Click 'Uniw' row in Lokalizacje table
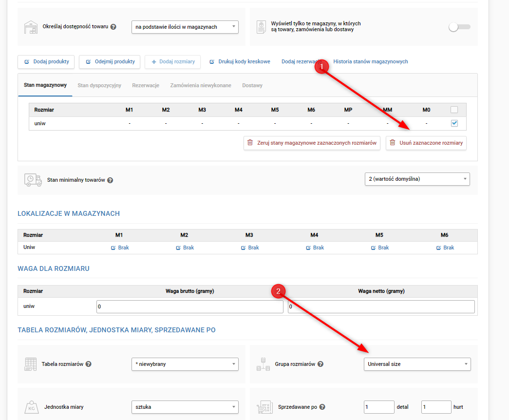Image resolution: width=509 pixels, height=420 pixels. 247,248
